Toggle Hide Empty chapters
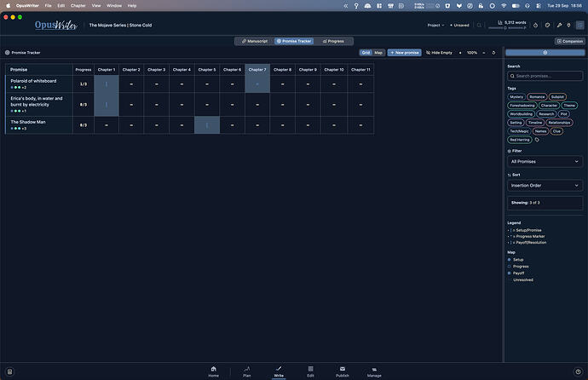588x380 pixels. (x=439, y=53)
